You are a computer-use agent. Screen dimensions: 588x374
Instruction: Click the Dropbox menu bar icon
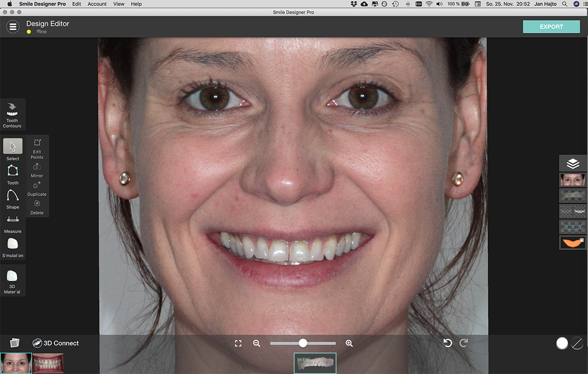pos(354,4)
